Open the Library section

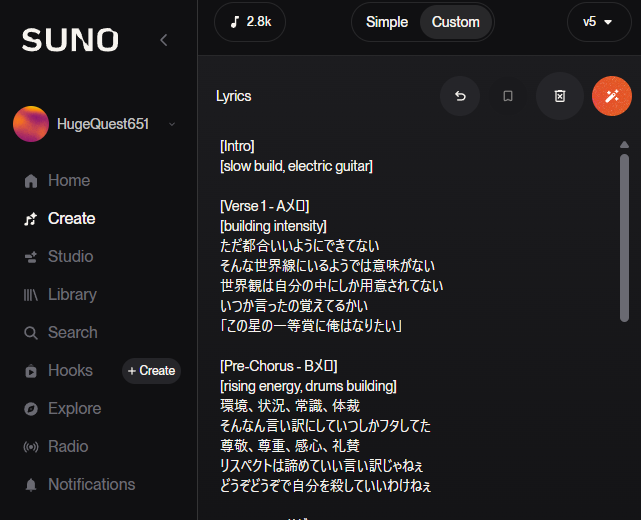click(72, 295)
